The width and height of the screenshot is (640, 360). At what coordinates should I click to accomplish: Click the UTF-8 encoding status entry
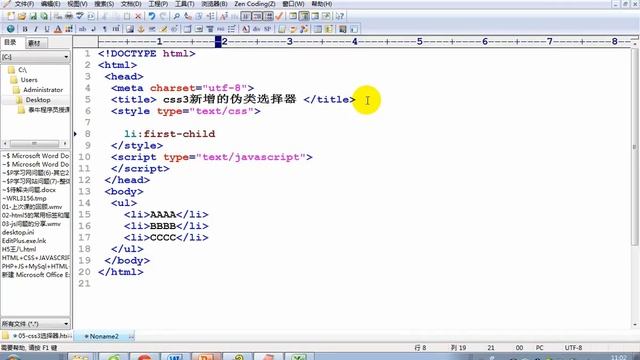coord(573,348)
